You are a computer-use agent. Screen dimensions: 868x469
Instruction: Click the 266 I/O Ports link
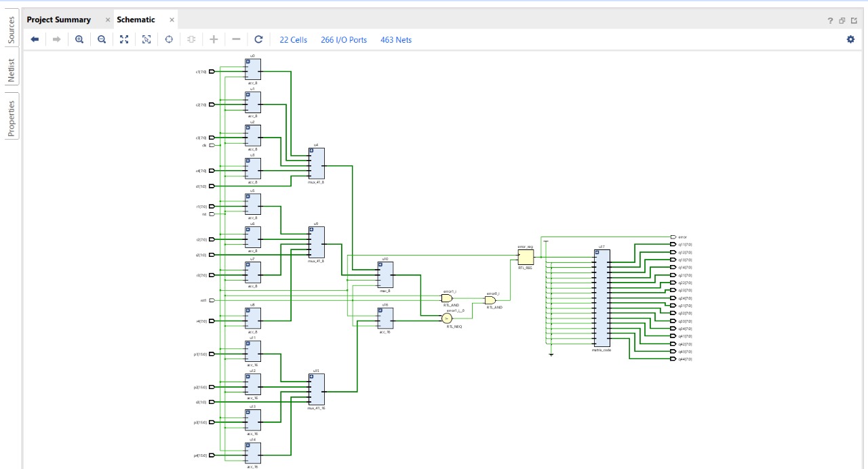(343, 40)
